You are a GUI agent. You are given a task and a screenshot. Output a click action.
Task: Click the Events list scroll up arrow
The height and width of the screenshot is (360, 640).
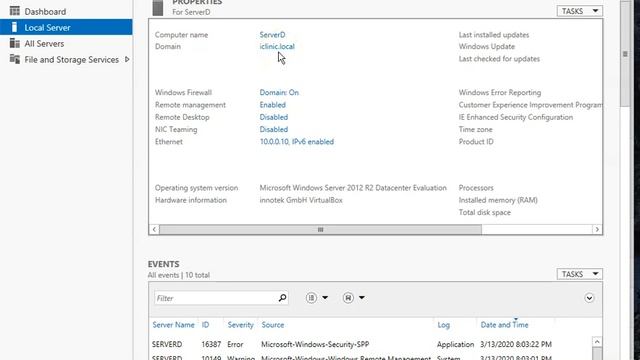[x=597, y=342]
